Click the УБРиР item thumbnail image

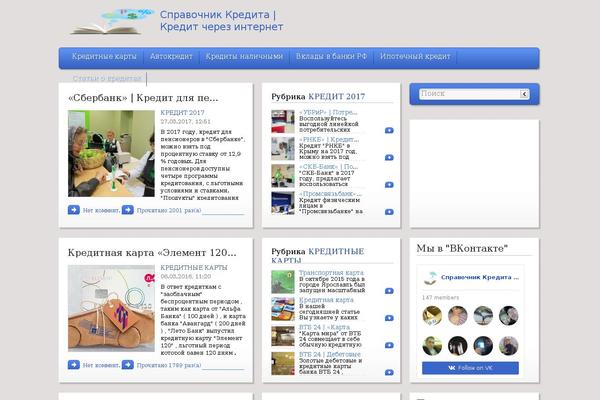[x=283, y=122]
